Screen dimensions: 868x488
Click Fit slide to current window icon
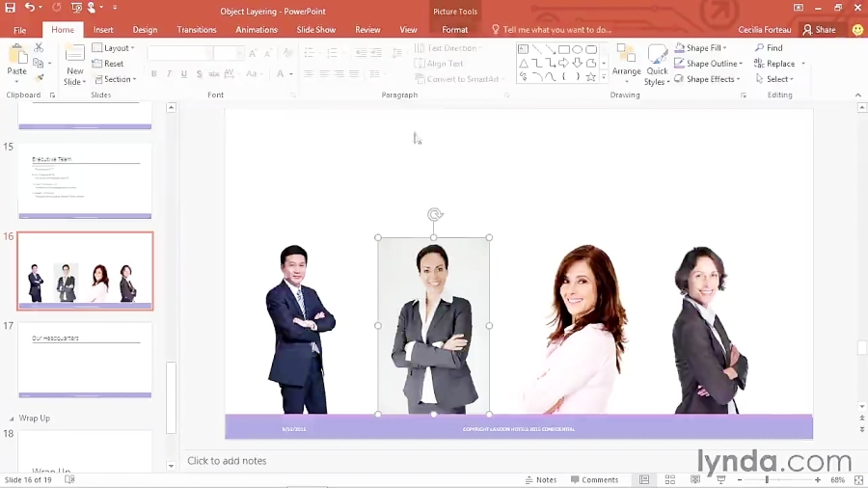[858, 479]
